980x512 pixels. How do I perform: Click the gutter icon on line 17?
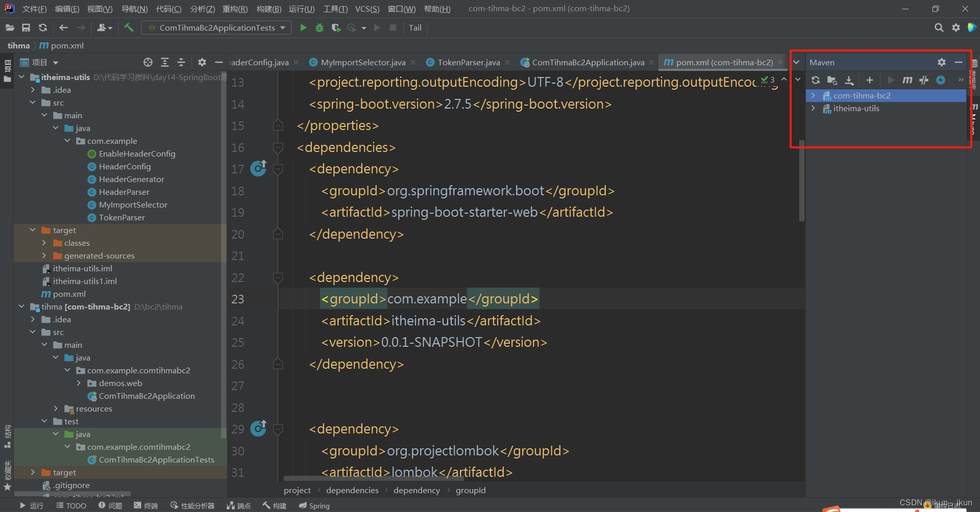(258, 168)
